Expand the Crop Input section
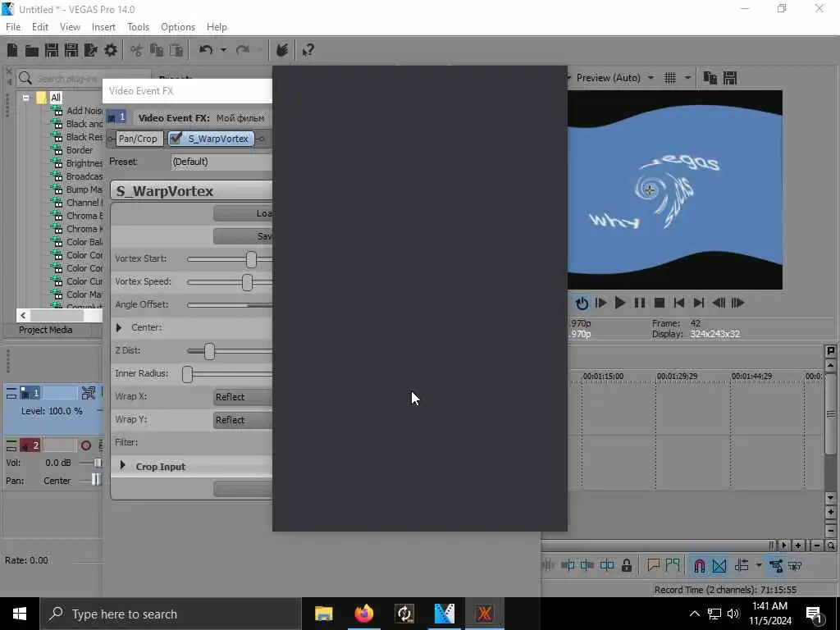840x630 pixels. pyautogui.click(x=123, y=466)
